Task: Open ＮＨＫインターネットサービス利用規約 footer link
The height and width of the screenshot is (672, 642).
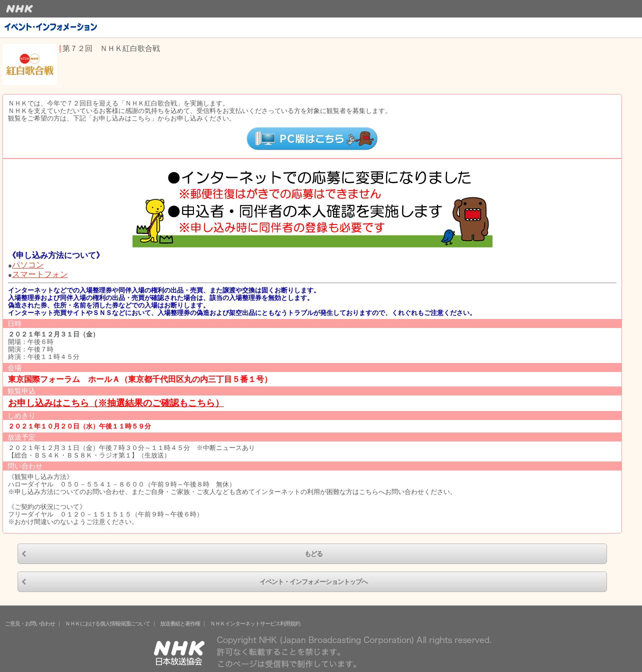Action: pos(255,624)
